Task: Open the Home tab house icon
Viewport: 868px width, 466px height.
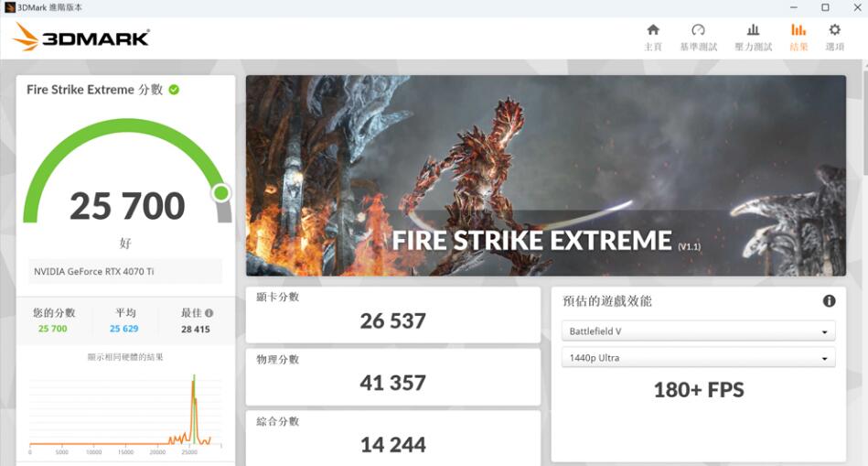Action: [653, 30]
